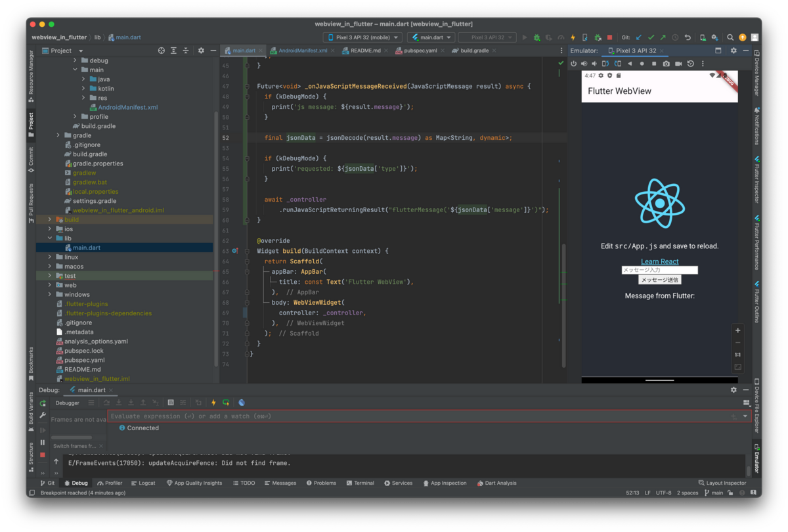Expand the kotlin folder
Viewport: 788px width, 532px height.
[84, 89]
